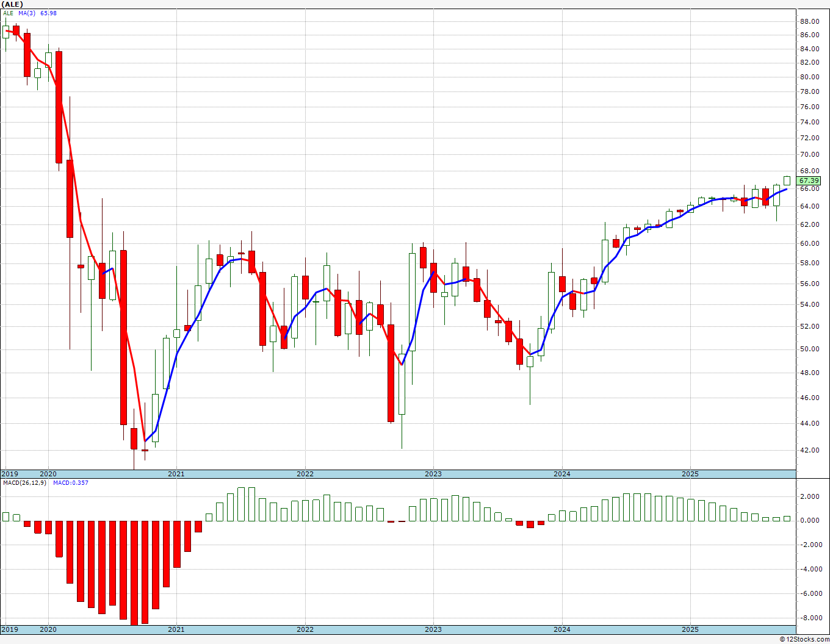The width and height of the screenshot is (830, 644).
Task: Select the 2.000 MACD axis label
Action: pyautogui.click(x=809, y=496)
